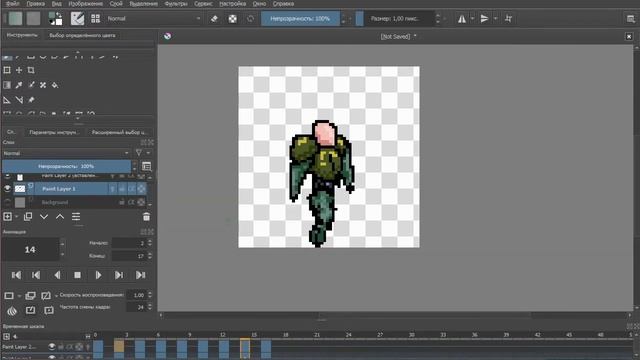
Task: Click the reload brush preset icon
Action: click(x=250, y=18)
